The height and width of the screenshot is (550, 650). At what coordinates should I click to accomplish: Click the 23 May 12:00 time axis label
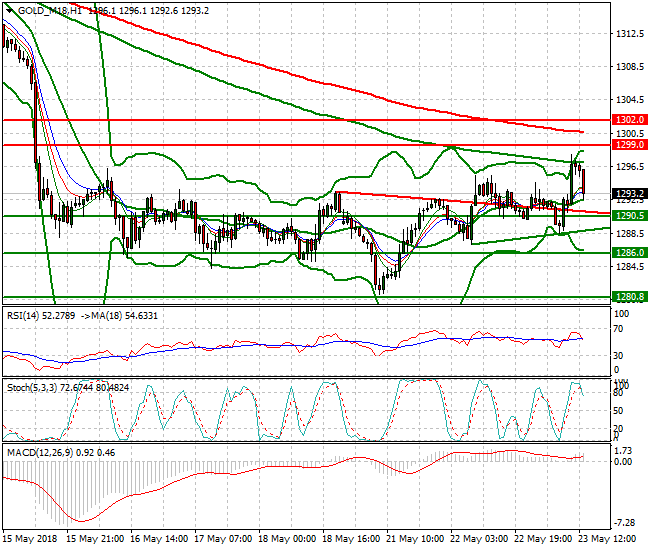[x=608, y=539]
